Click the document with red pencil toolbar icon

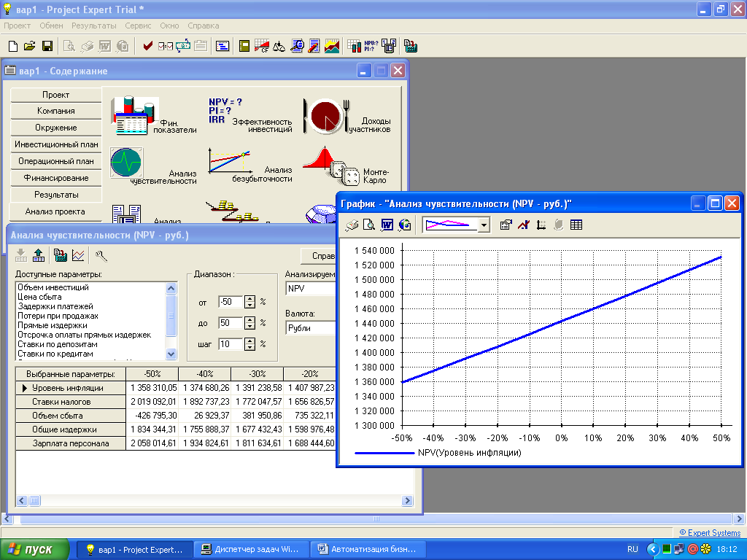pos(314,46)
